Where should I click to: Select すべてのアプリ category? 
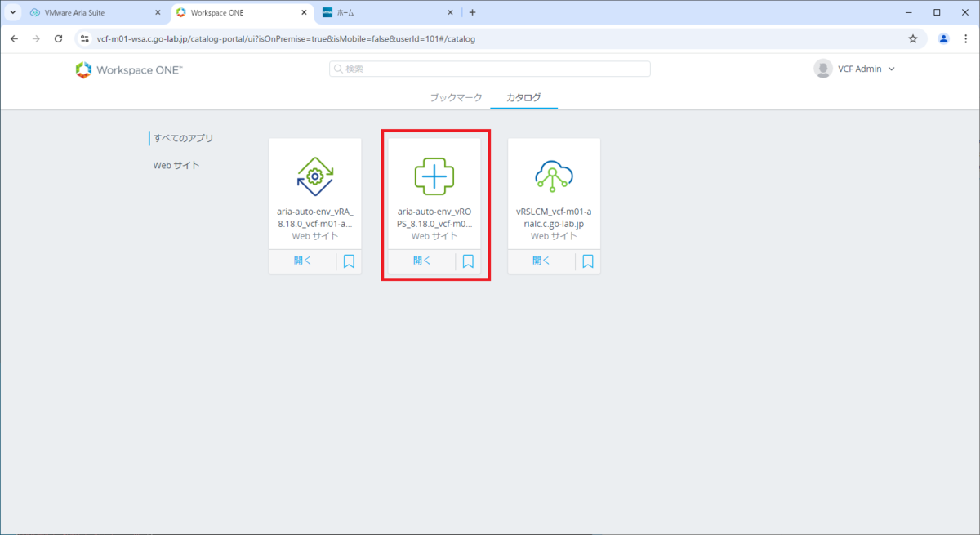pyautogui.click(x=184, y=138)
